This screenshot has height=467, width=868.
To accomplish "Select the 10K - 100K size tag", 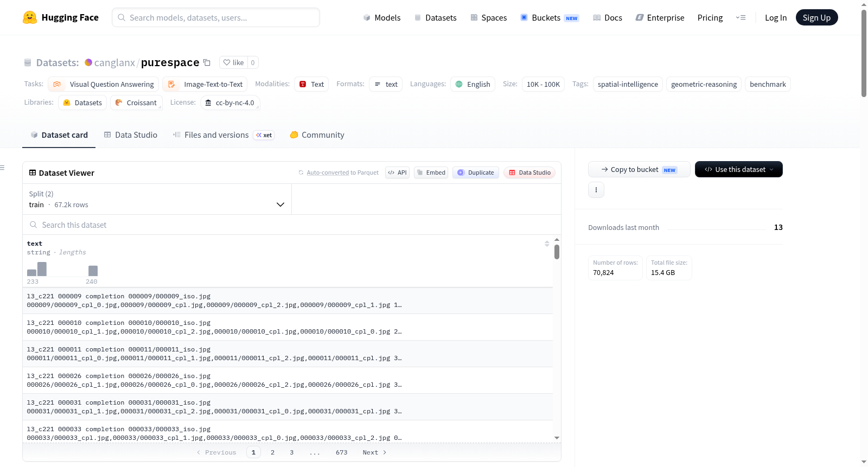I will (x=543, y=84).
